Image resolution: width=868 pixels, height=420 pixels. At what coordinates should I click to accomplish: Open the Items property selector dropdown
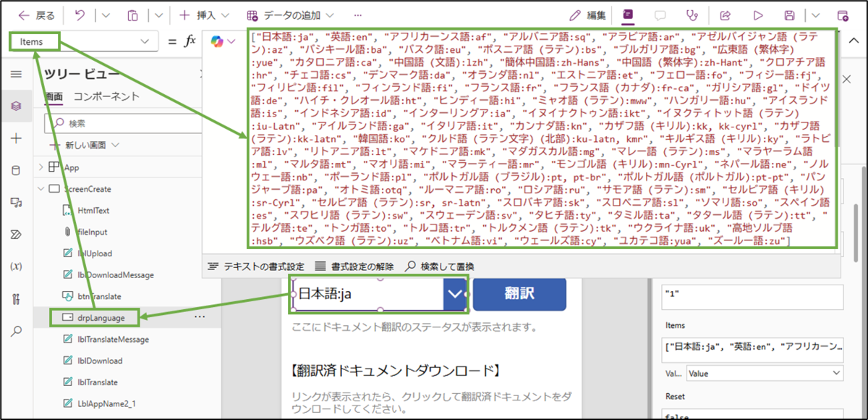coord(84,41)
